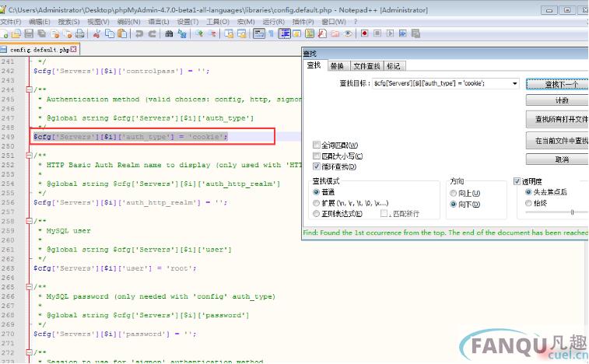This screenshot has width=589, height=364.
Task: Click the Save file toolbar icon
Action: point(29,34)
